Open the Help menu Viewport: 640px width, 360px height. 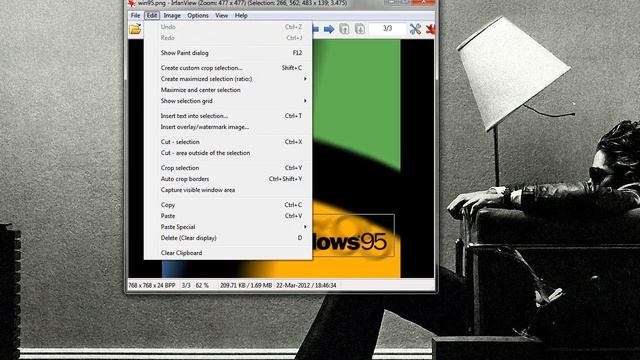(241, 16)
